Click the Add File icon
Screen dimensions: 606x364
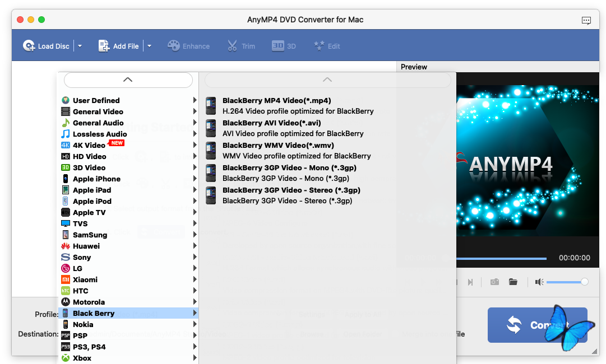[x=104, y=46]
